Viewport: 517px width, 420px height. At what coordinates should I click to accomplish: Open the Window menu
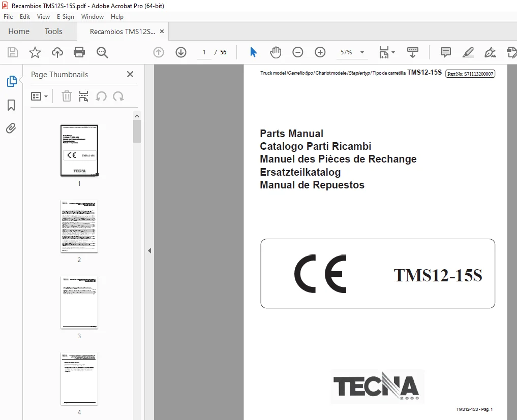[93, 17]
